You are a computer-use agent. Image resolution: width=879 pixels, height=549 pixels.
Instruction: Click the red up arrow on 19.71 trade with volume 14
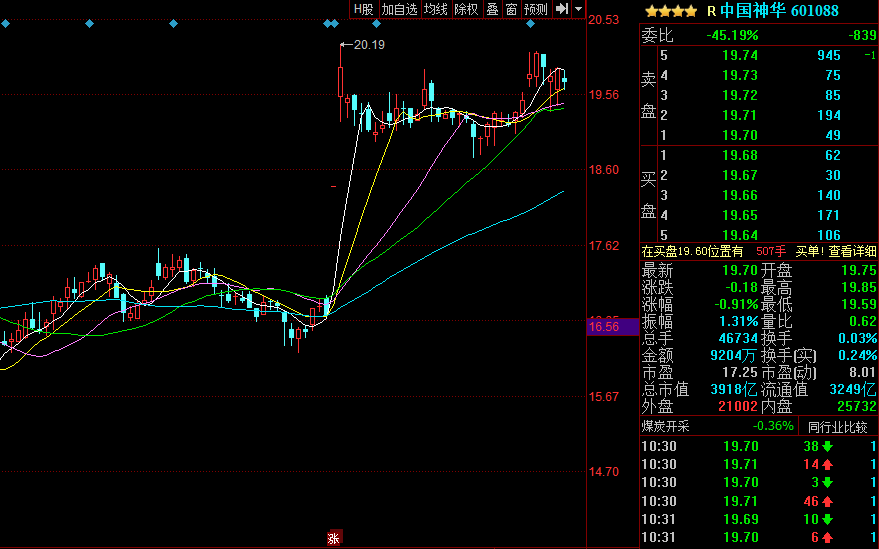click(x=828, y=465)
